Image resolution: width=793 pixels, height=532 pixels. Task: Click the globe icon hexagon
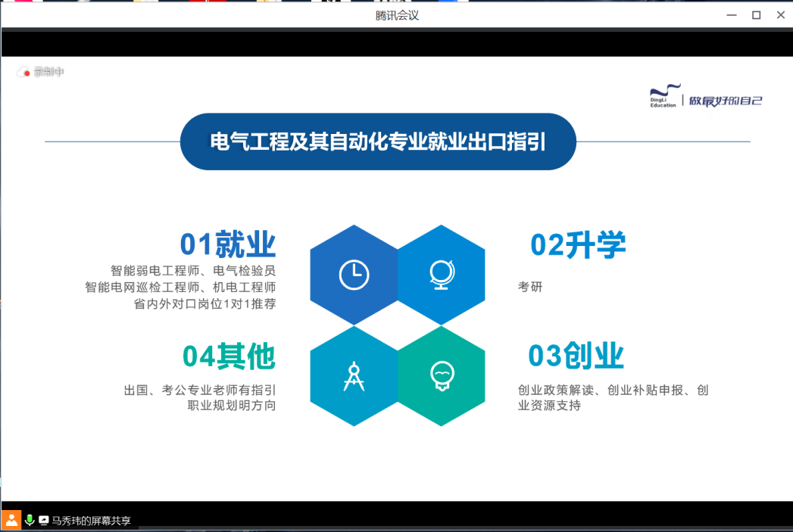pos(442,275)
